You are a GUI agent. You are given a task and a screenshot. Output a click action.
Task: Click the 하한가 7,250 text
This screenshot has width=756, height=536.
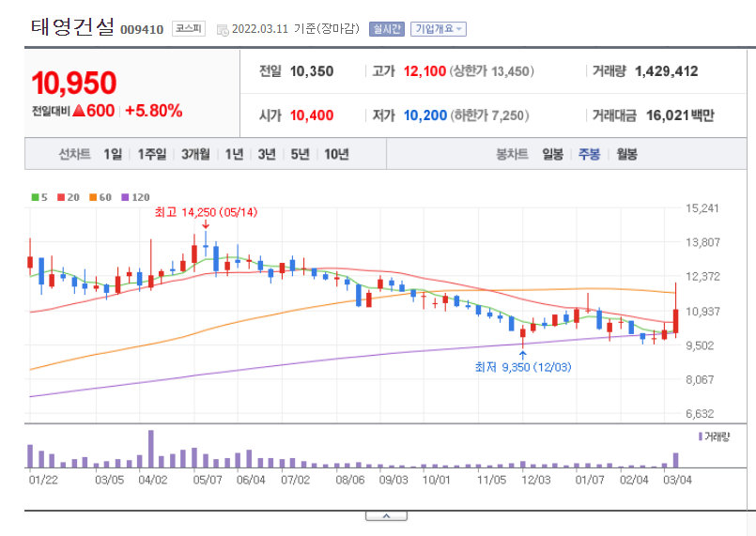tap(490, 115)
